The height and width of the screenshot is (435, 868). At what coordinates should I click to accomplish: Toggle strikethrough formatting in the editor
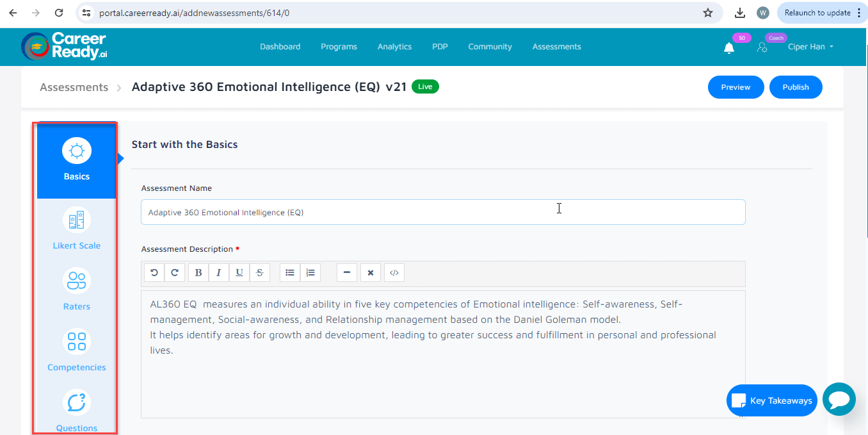259,273
